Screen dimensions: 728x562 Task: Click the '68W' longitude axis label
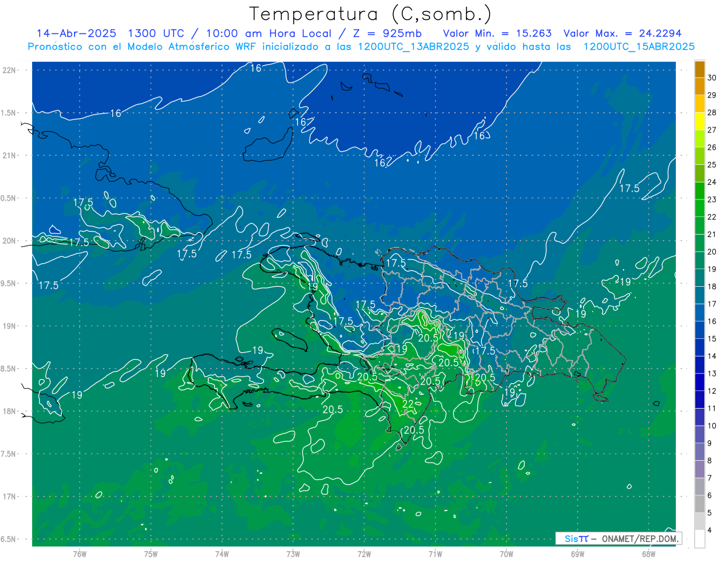[649, 554]
